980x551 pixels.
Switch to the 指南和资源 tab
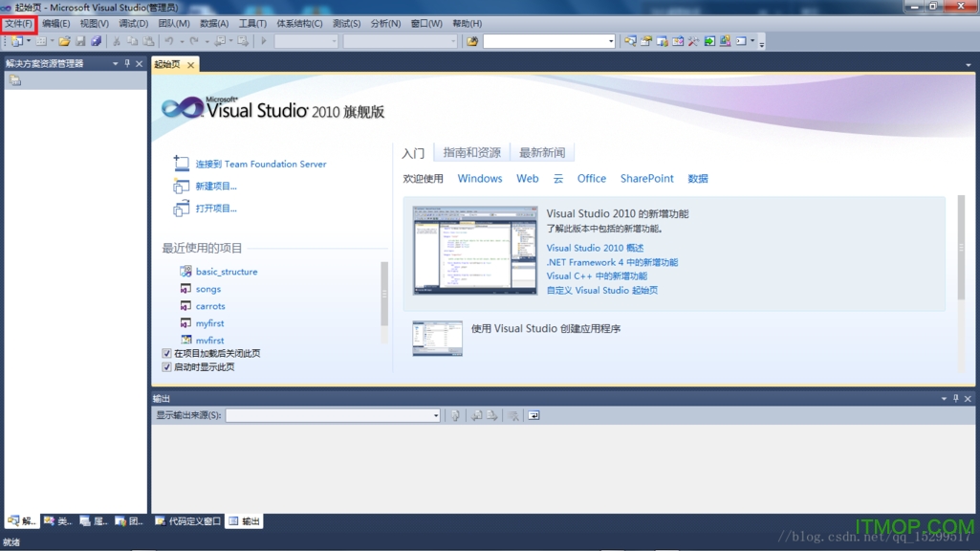(x=472, y=151)
